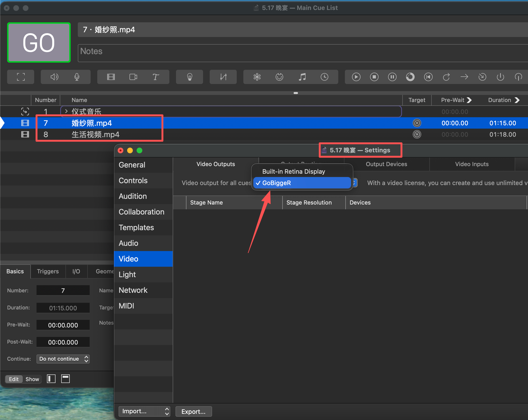Add a Disarm cue from toolbar

pos(518,77)
